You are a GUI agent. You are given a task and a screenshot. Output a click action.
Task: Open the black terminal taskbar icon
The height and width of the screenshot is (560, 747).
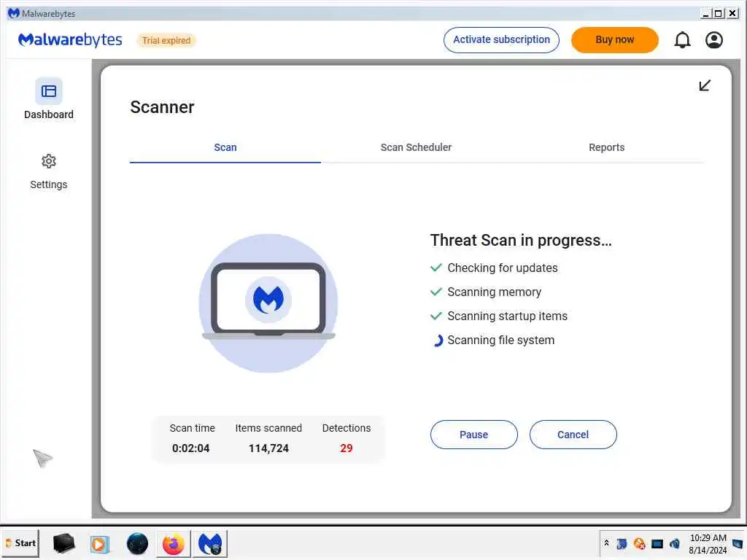(x=64, y=542)
